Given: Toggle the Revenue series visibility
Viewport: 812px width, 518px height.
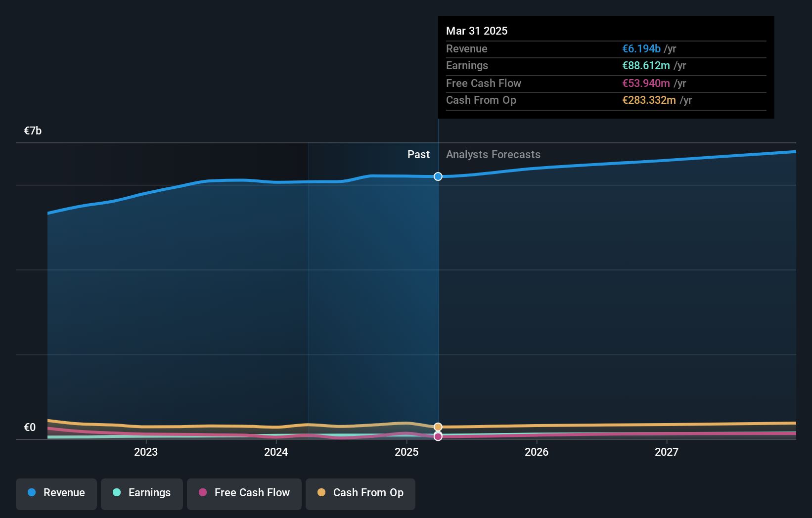Looking at the screenshot, I should pos(56,493).
